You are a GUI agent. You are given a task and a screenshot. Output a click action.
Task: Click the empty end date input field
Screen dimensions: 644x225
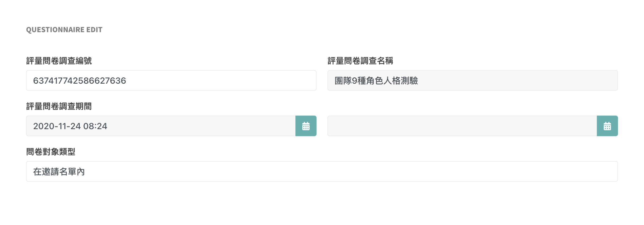tap(462, 126)
